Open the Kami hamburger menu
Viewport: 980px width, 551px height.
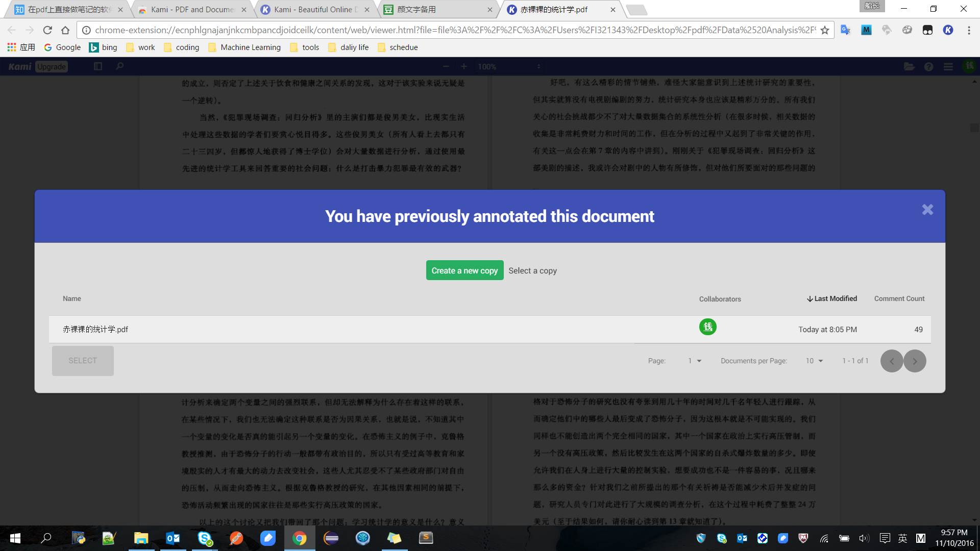[x=948, y=66]
